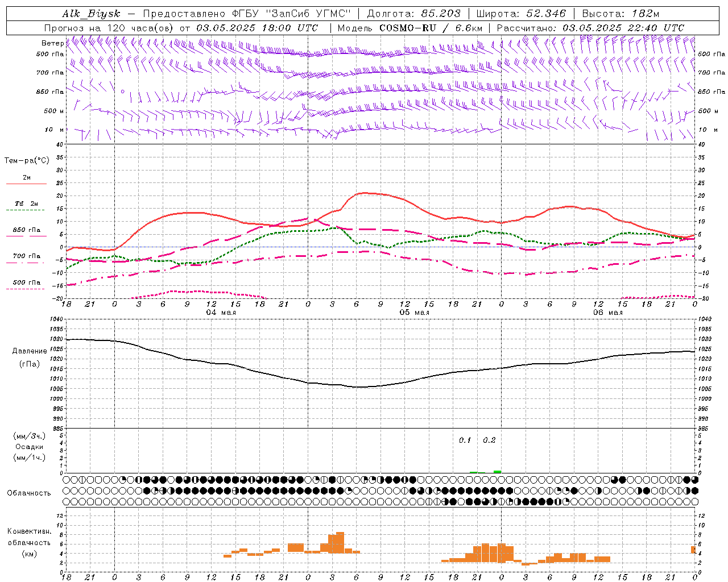Click the Давление pressure panel label
The width and height of the screenshot is (728, 582).
click(x=29, y=351)
